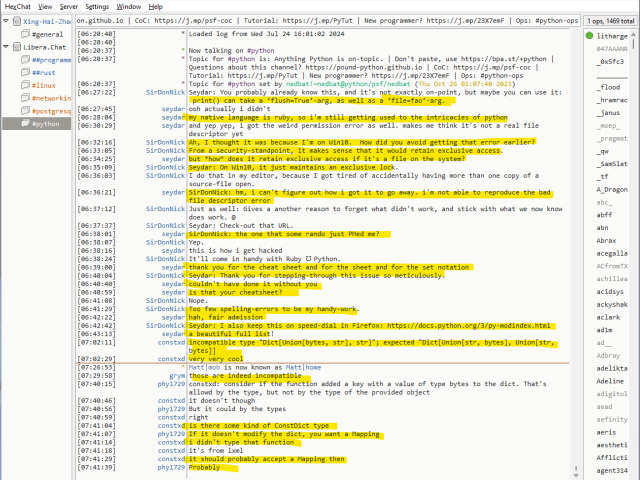Open the Window menu
Screen dimensions: 640x480
129,7
